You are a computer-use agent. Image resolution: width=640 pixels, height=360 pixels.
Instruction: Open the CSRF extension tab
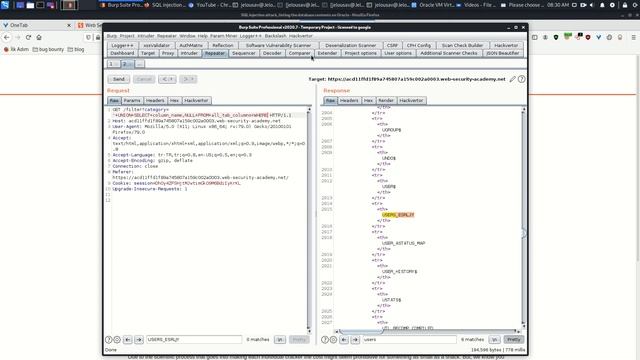tap(392, 46)
